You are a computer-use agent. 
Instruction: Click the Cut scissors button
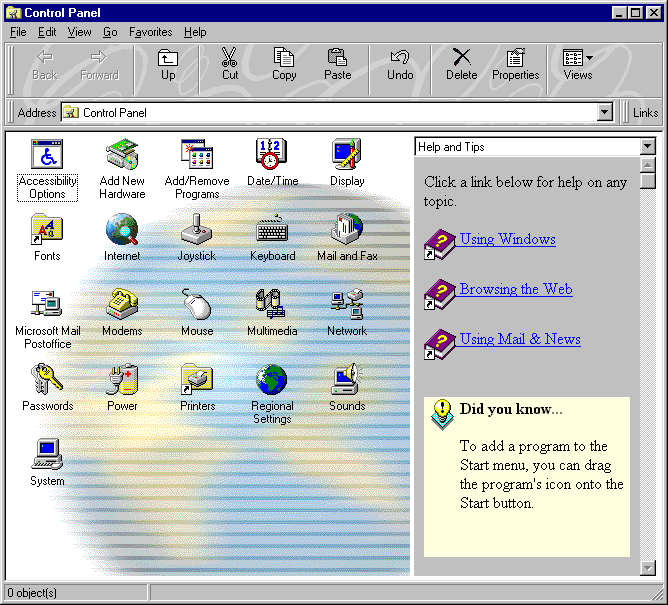click(230, 65)
